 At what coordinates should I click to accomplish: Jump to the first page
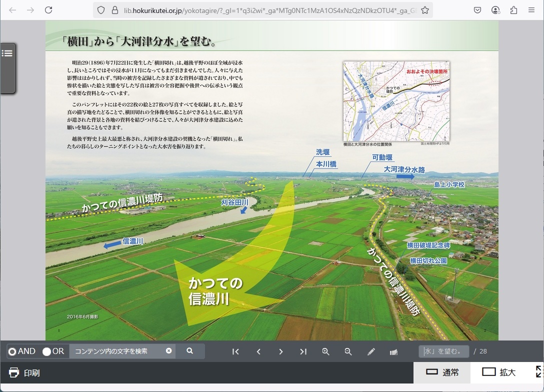pos(235,352)
